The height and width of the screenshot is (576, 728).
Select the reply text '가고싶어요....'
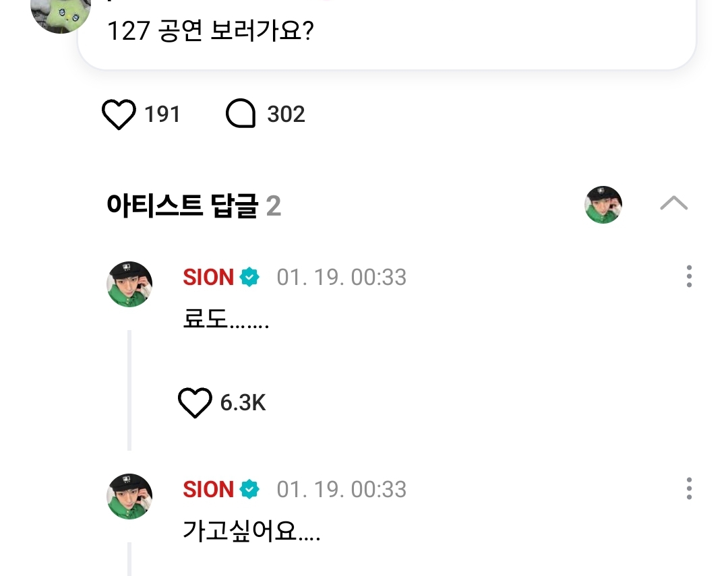(x=251, y=531)
